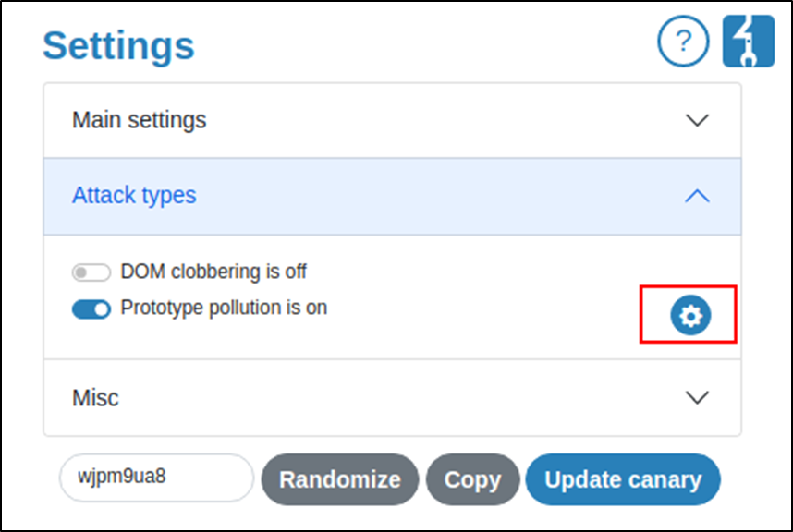Collapse Attack types with the up chevron

(697, 196)
